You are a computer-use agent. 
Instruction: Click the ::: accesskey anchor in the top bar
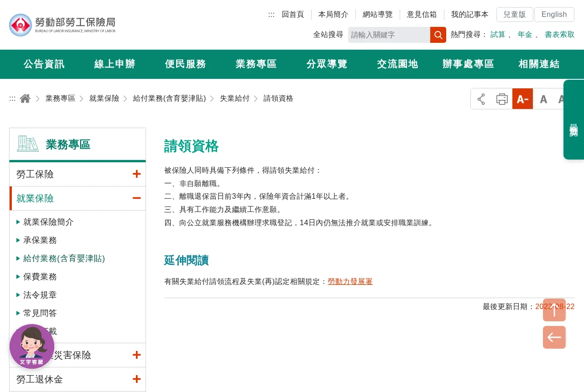(x=271, y=15)
